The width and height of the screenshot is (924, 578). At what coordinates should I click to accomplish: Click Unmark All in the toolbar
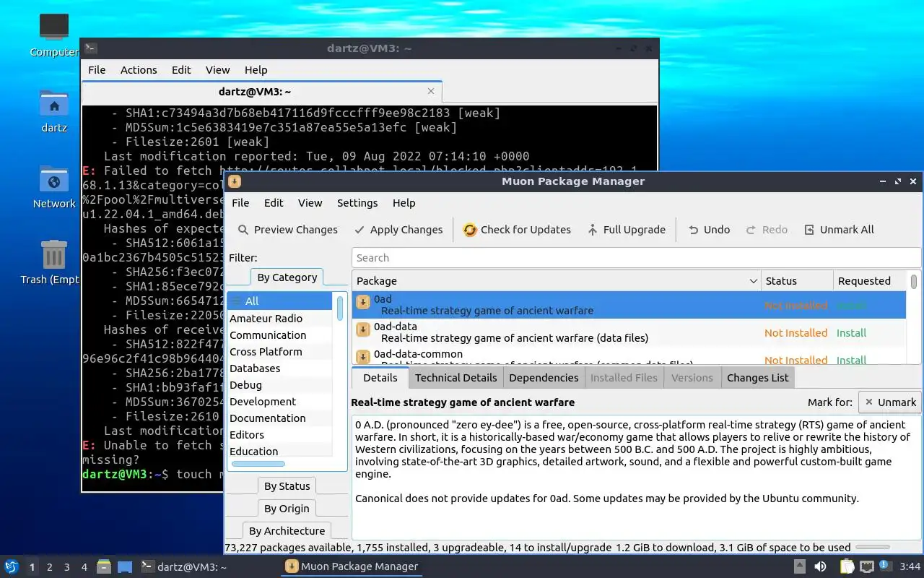click(839, 230)
